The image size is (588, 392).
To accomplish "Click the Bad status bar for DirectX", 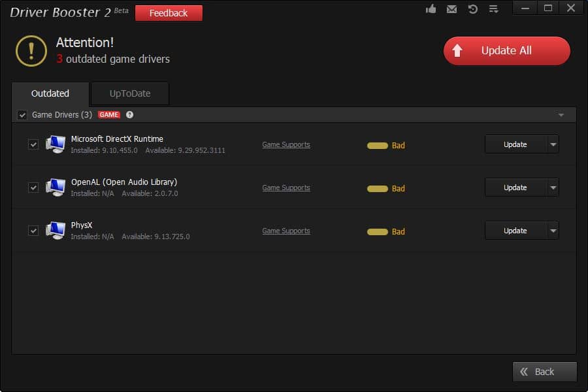I will pyautogui.click(x=377, y=146).
